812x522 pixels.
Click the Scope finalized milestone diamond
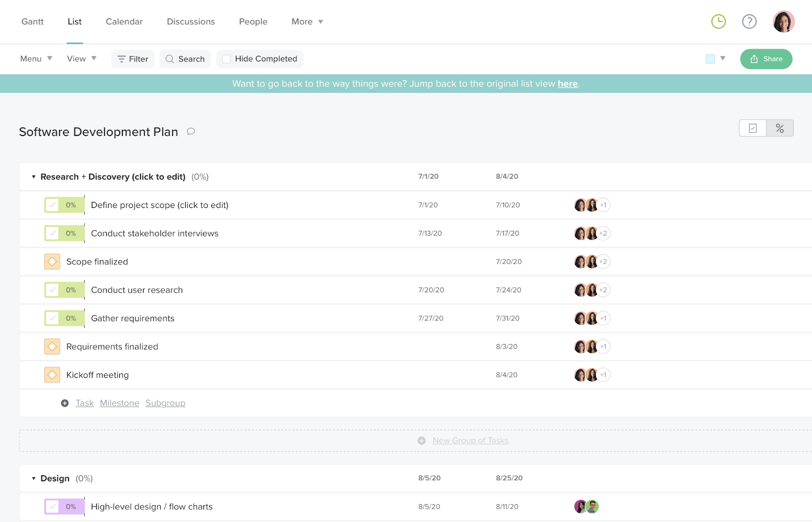tap(52, 261)
